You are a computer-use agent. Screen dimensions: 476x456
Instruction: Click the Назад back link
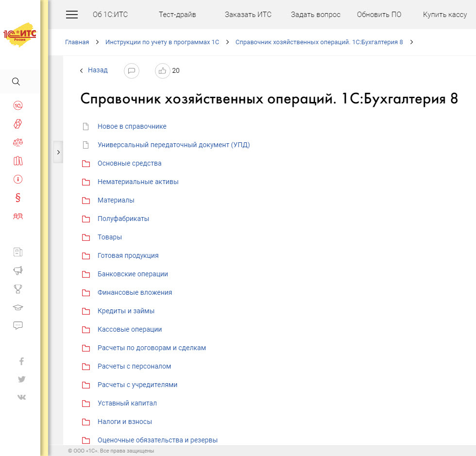pyautogui.click(x=98, y=70)
